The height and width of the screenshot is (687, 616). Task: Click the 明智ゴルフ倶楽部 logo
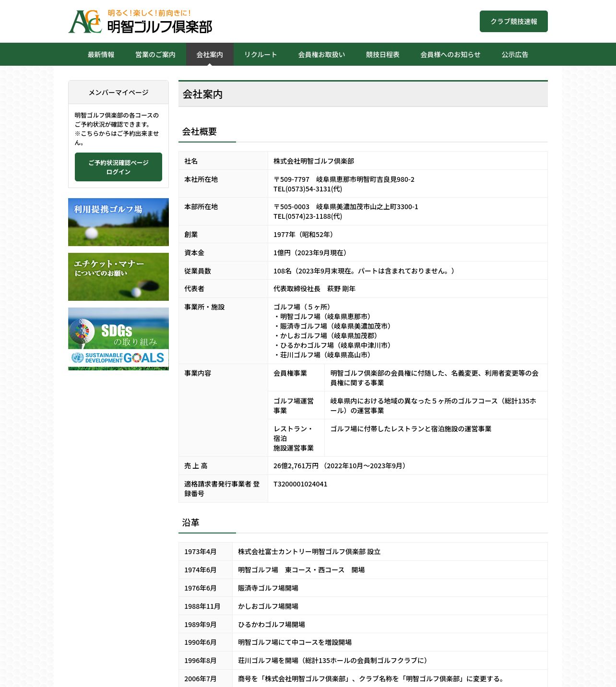tap(140, 22)
